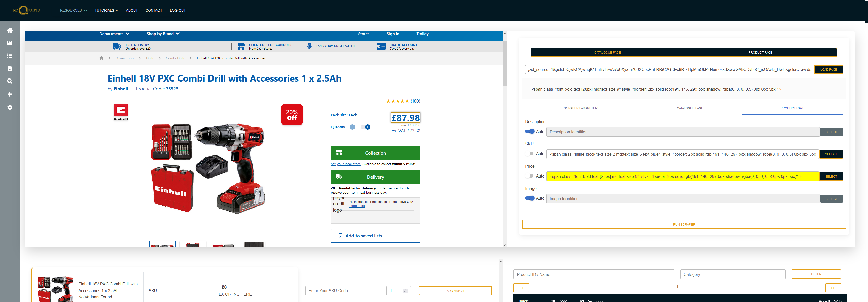Toggle the Price Auto switch
This screenshot has height=302, width=868.
point(530,176)
